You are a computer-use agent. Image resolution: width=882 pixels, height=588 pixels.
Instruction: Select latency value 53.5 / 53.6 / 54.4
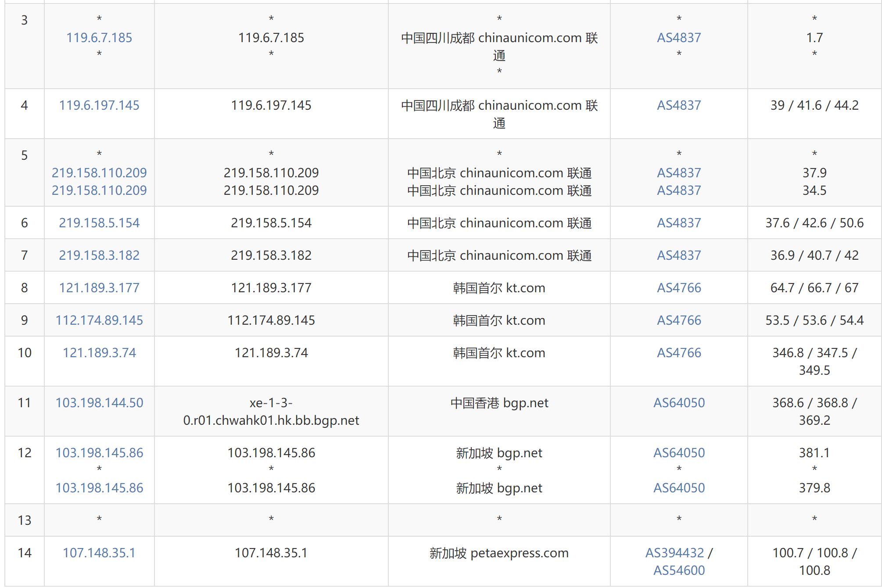[814, 320]
